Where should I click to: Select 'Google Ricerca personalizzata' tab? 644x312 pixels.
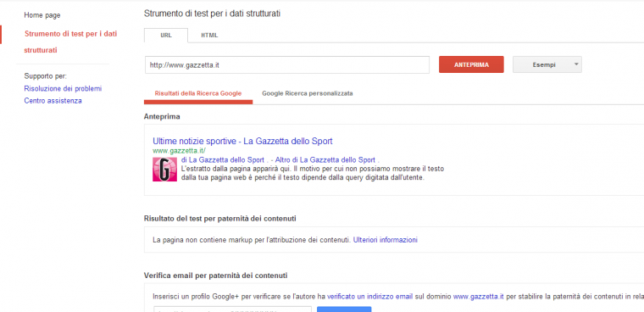click(308, 93)
